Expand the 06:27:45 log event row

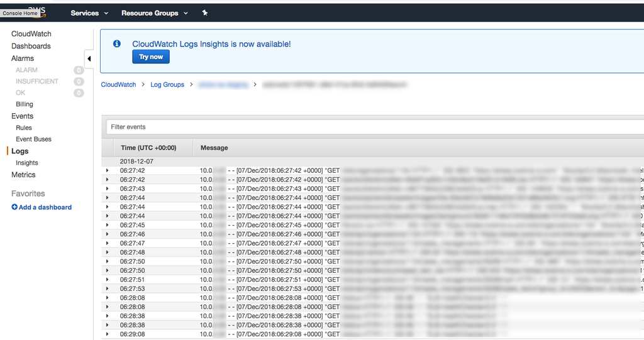[x=107, y=225]
